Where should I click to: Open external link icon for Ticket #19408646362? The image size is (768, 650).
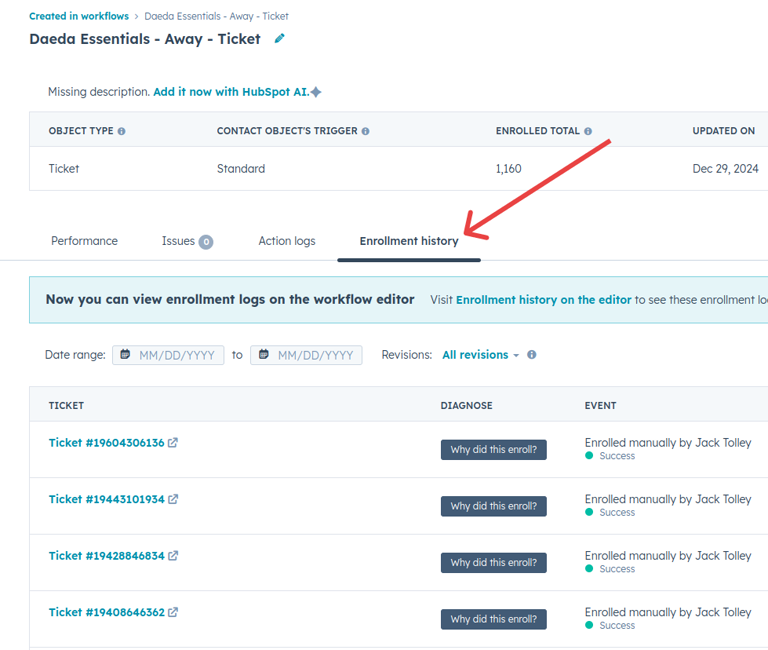coord(173,612)
